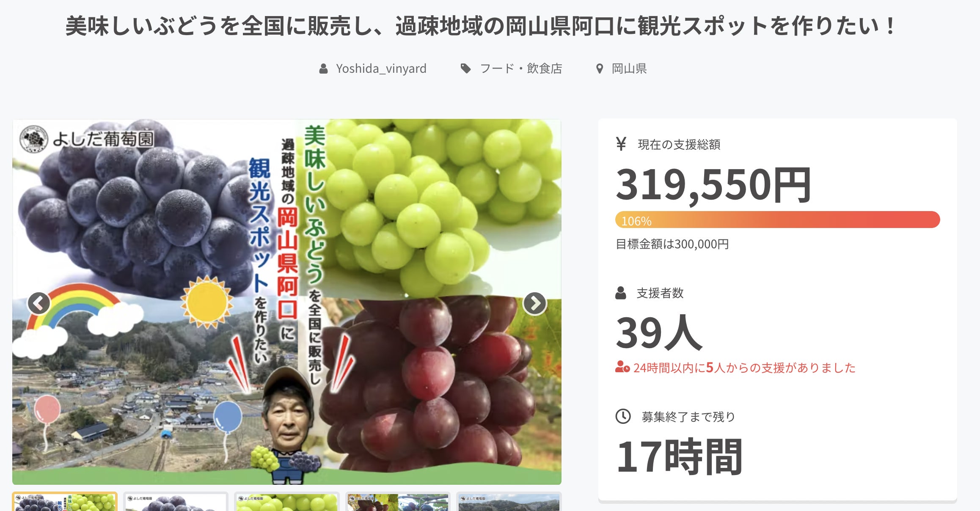Open the Yoshida_vinyard owner profile link
Image resolution: width=980 pixels, height=511 pixels.
pyautogui.click(x=381, y=69)
